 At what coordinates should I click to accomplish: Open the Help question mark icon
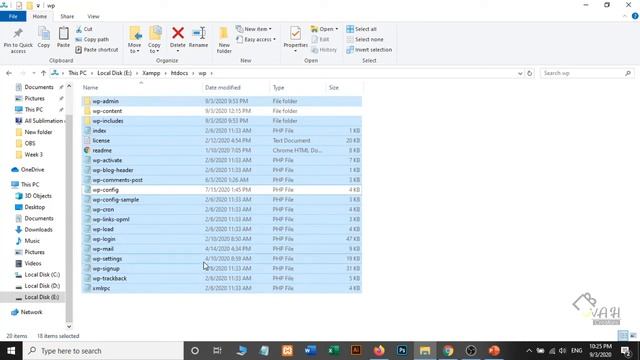pos(635,16)
